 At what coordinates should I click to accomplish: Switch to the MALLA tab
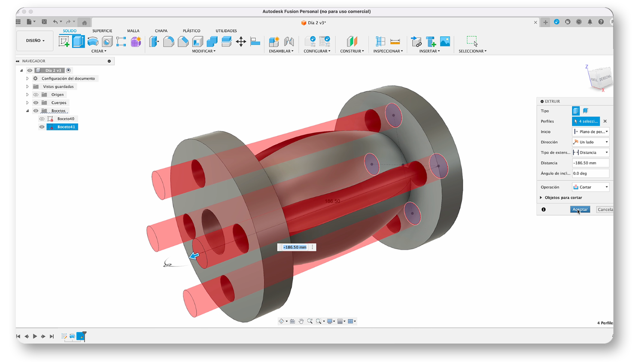click(133, 31)
